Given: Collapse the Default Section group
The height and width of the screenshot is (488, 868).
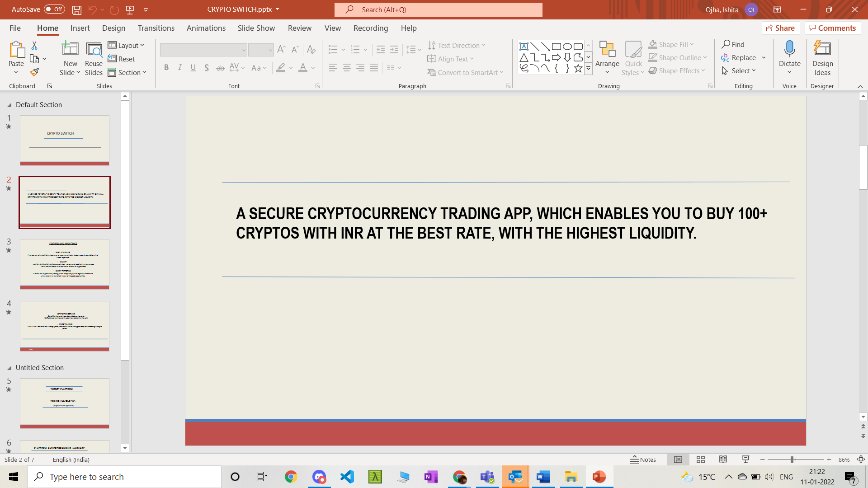Looking at the screenshot, I should [x=9, y=105].
